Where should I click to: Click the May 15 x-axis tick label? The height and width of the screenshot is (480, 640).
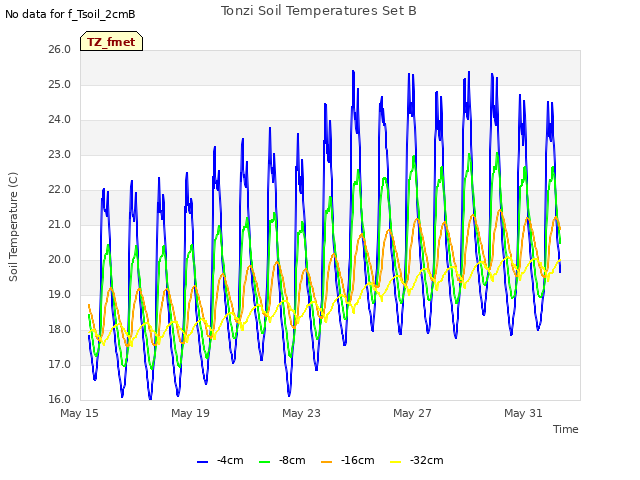click(x=79, y=413)
